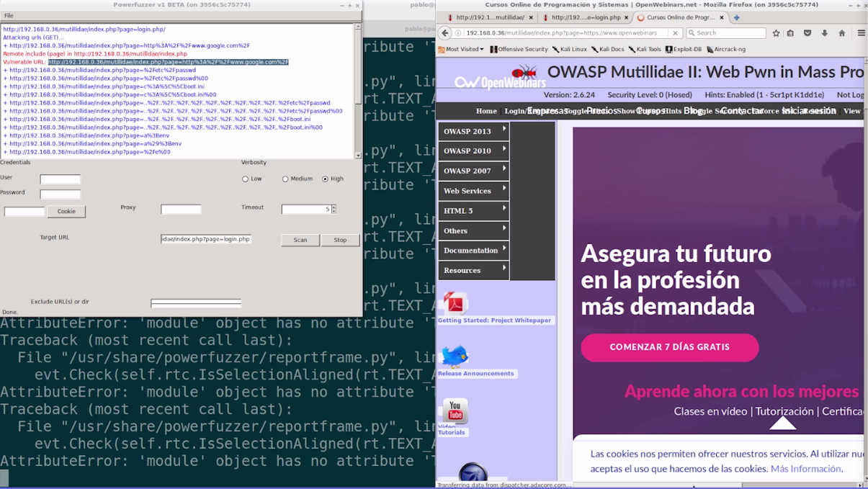Viewport: 868px width, 489px height.
Task: Expand the Resources menu
Action: [473, 270]
